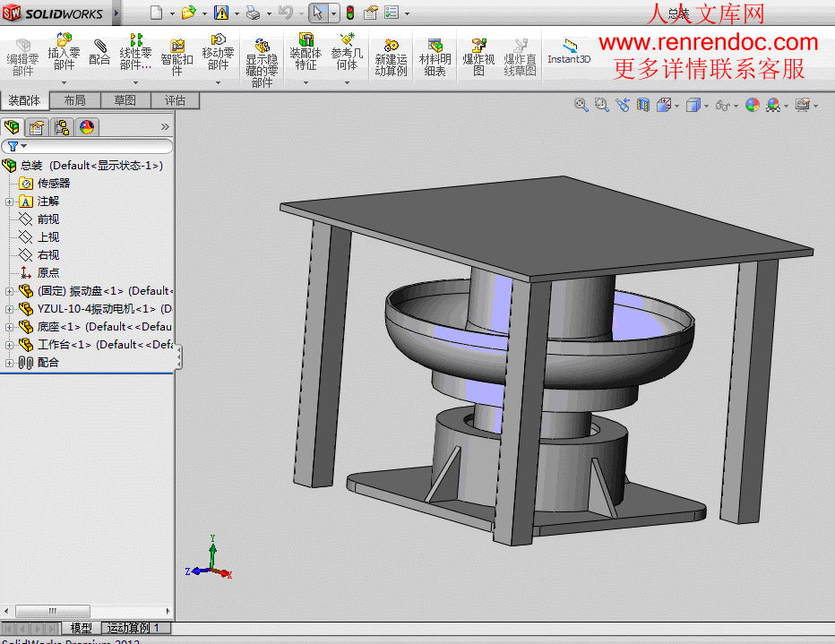Click Zoom to Area icon
Screen dimensions: 835x644
pos(602,105)
